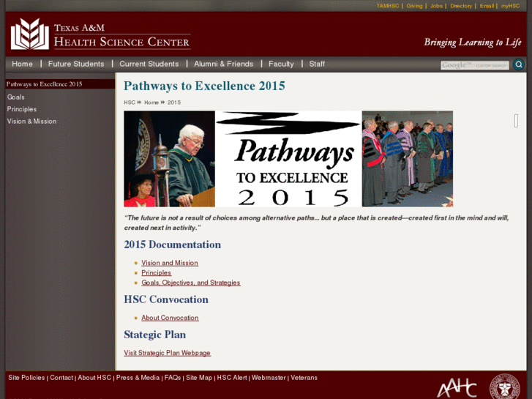Open the Directory top link
This screenshot has height=399, width=532.
pyautogui.click(x=461, y=6)
